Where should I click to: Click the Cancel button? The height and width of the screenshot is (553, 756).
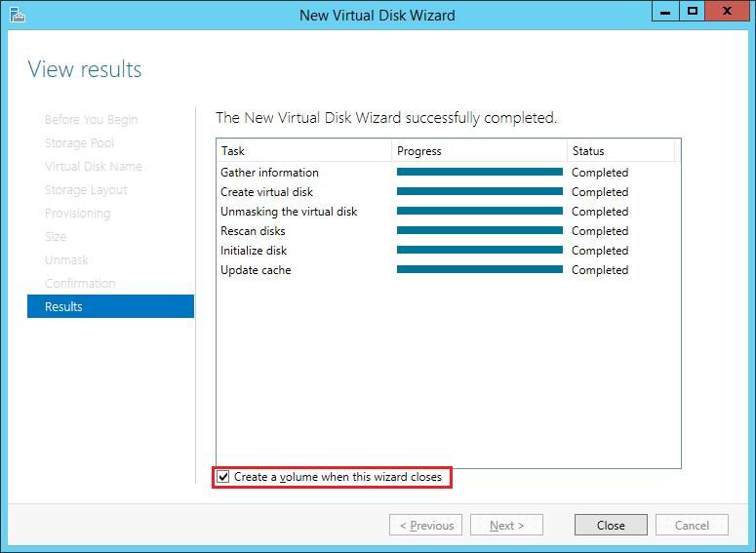click(692, 525)
